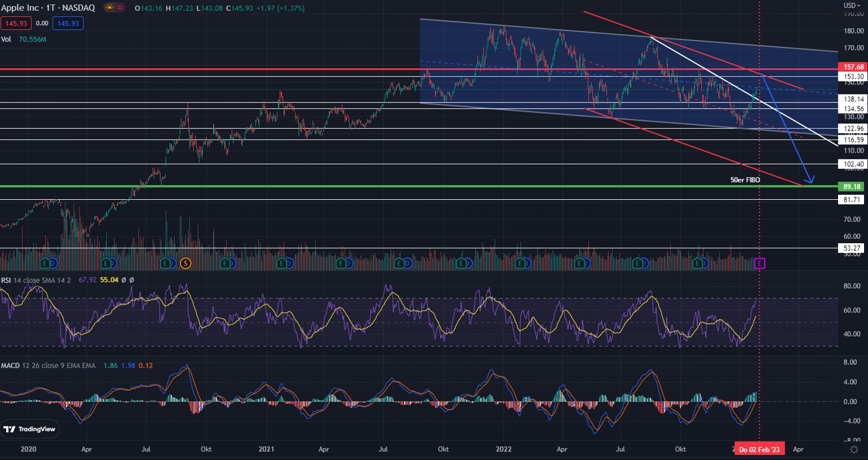Viewport: 868px width, 460px height.
Task: Click the volume value 70.556M
Action: coord(33,39)
